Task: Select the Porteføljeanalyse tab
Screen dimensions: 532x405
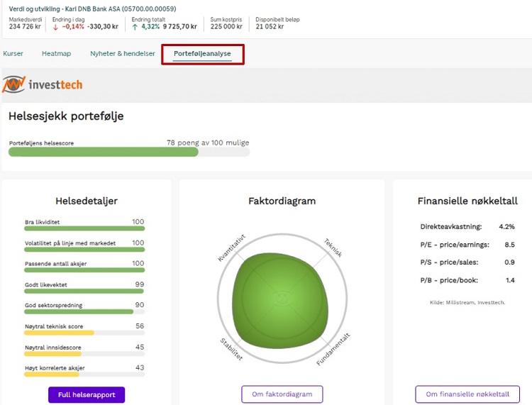Action: coord(202,54)
